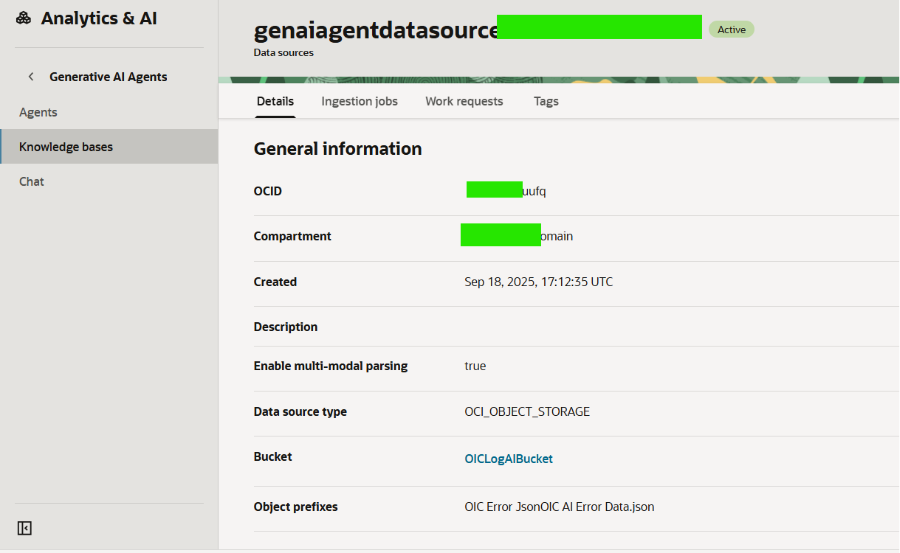Click the General information heading

(x=338, y=149)
